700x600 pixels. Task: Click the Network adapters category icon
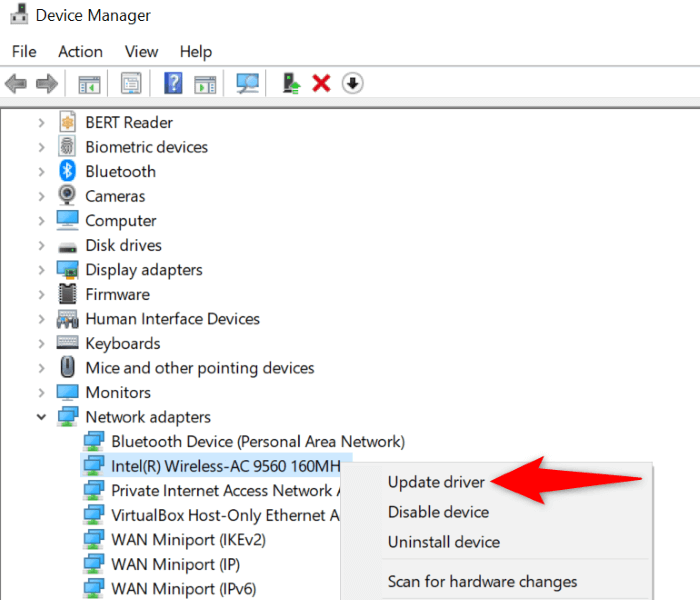(67, 417)
